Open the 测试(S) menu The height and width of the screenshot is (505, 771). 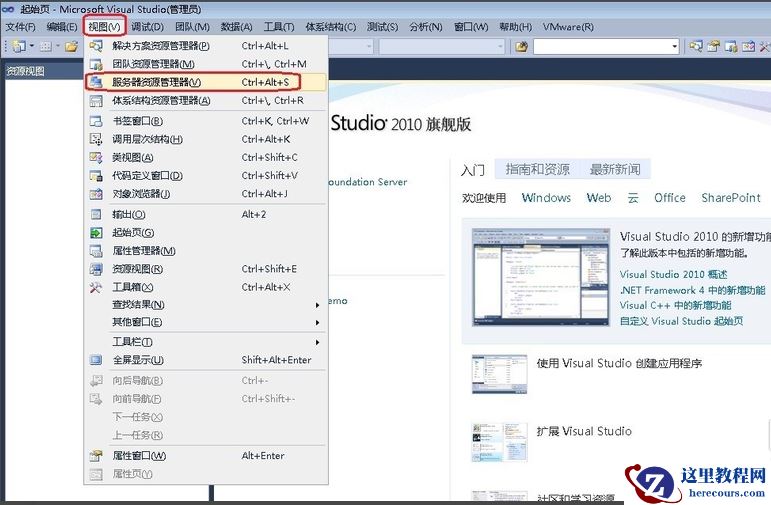[x=383, y=27]
